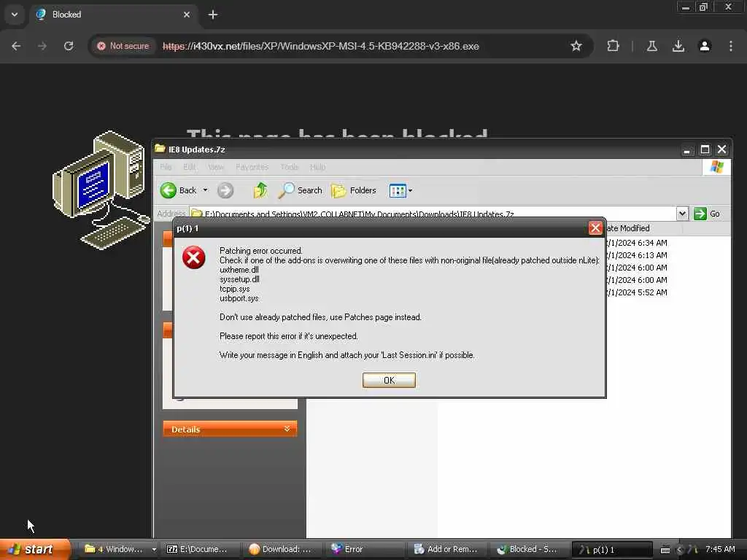
Task: Click the Not secure site info chip
Action: pos(123,46)
